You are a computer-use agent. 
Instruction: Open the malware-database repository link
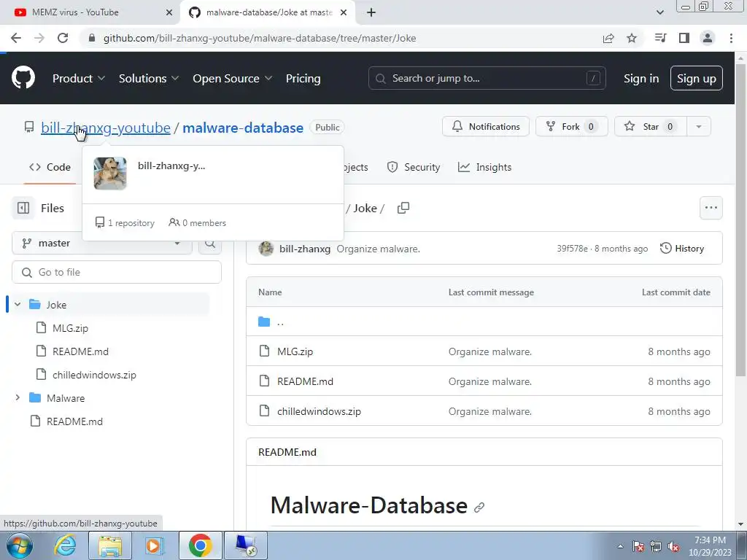pos(243,128)
